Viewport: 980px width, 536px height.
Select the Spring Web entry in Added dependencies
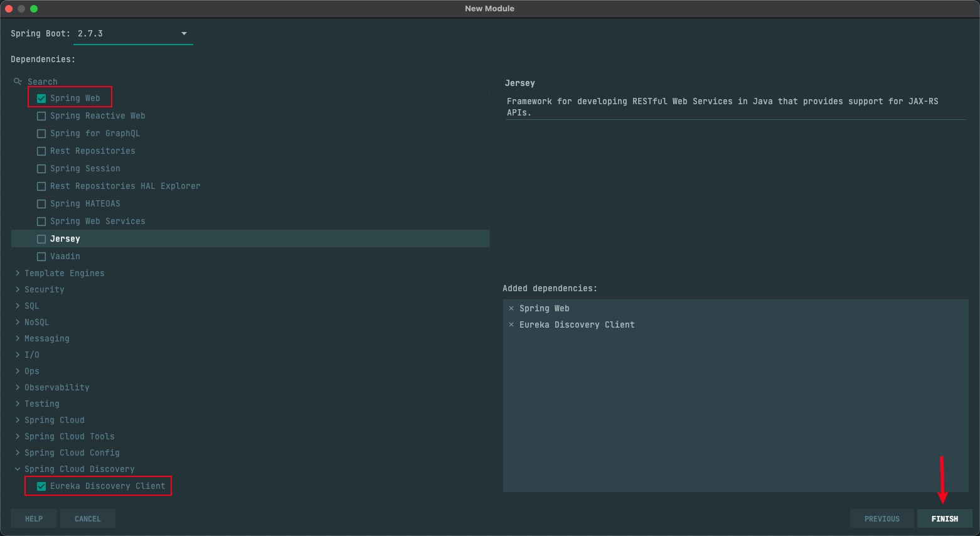[545, 308]
